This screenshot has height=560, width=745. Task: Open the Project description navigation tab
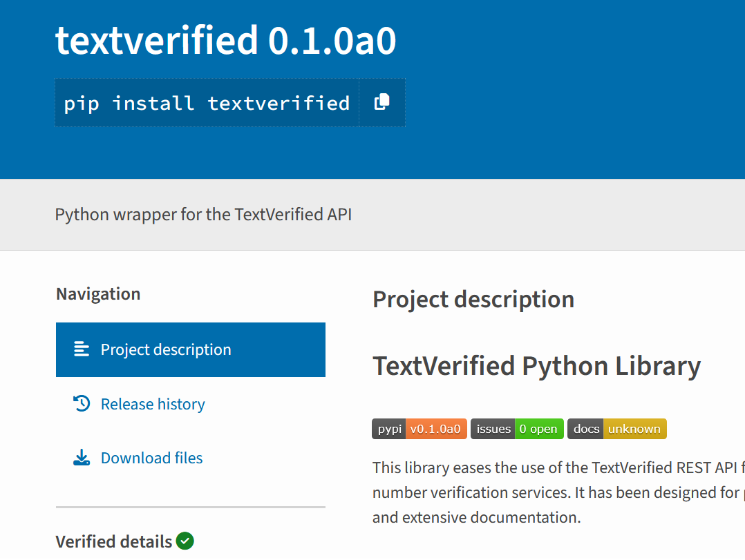191,350
